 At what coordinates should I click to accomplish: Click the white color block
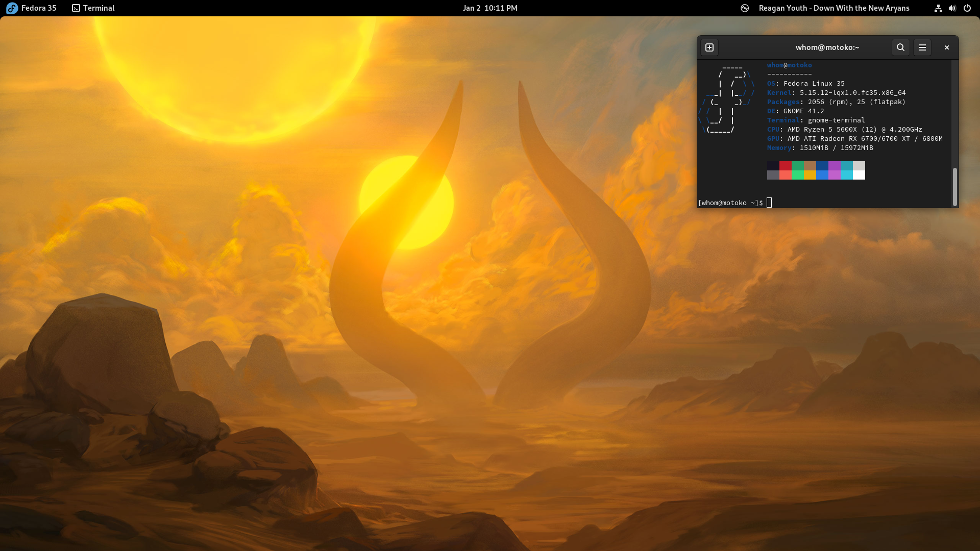point(859,175)
